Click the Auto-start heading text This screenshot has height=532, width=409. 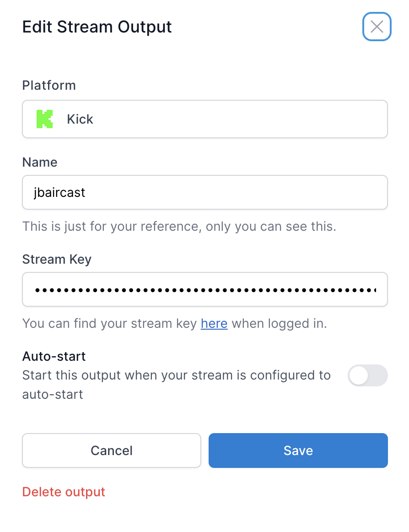tap(54, 357)
